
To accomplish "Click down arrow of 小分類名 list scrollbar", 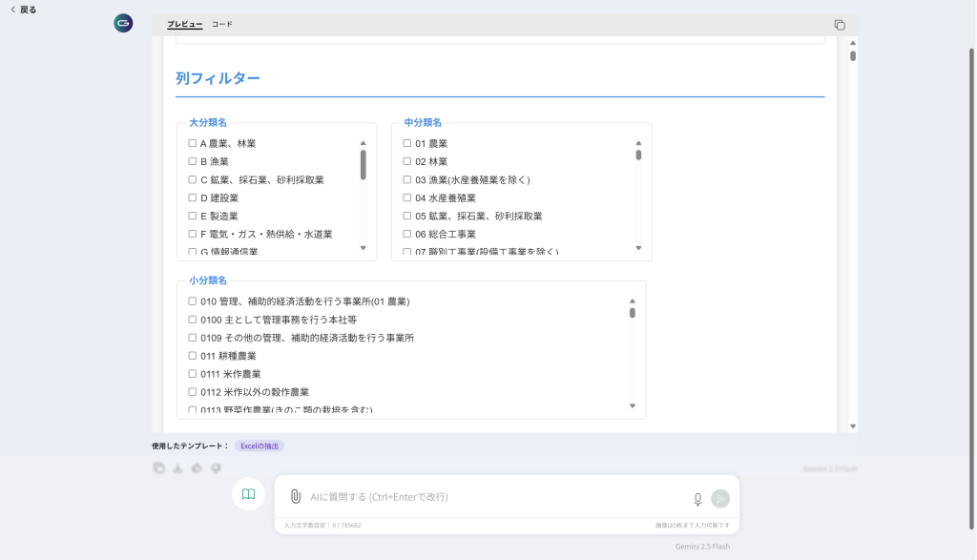I will point(632,406).
